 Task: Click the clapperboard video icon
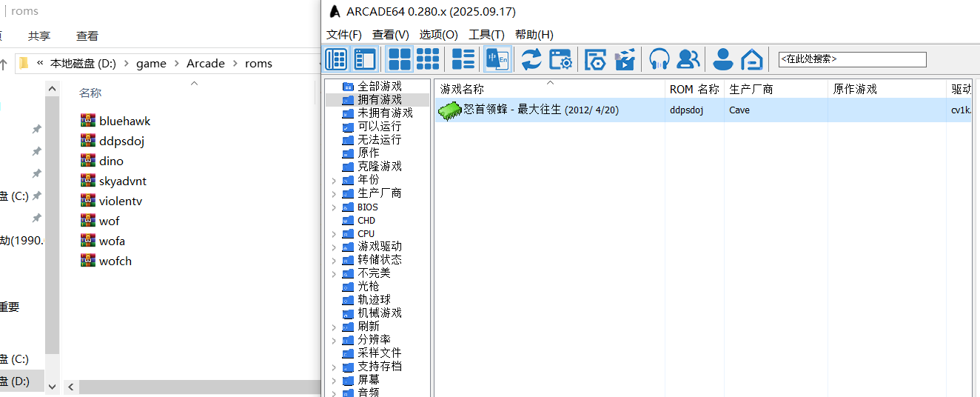(625, 59)
